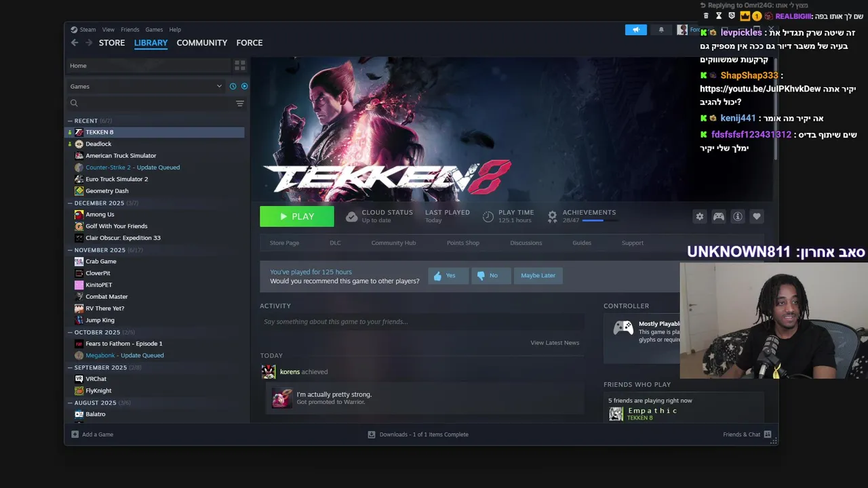Open the Steam announcements megaphone button
The image size is (868, 488).
coord(635,30)
